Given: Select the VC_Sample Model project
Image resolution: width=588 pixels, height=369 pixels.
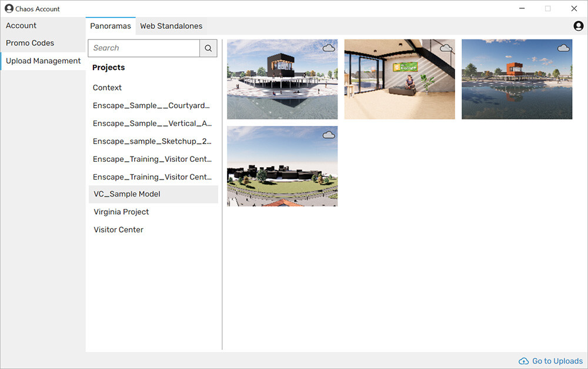Looking at the screenshot, I should pos(126,194).
